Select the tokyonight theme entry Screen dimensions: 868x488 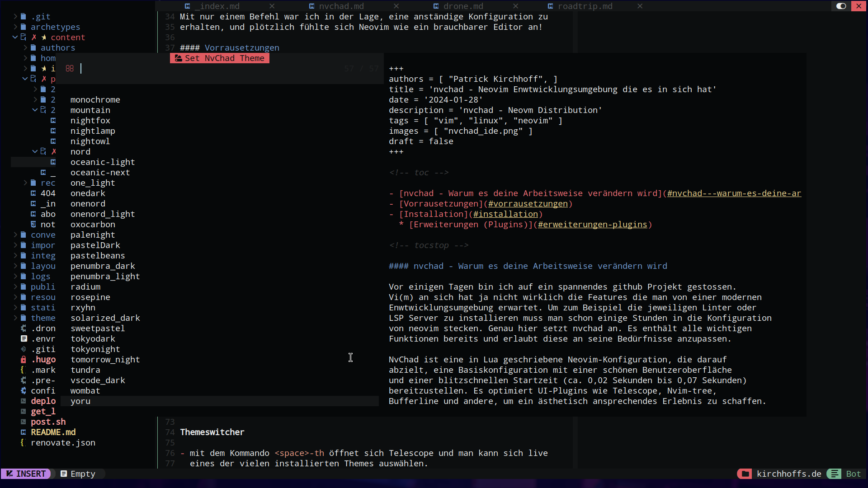coord(95,349)
